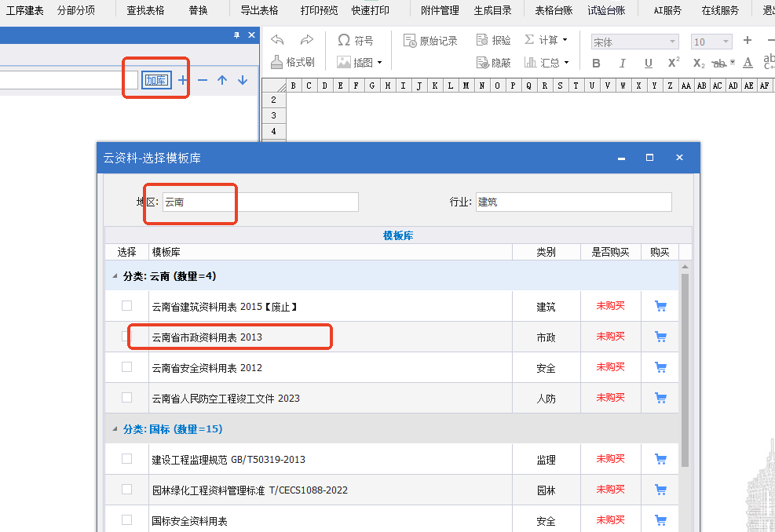Check the box for 云南省安全资料用表 2012
This screenshot has width=775, height=532.
tap(127, 367)
